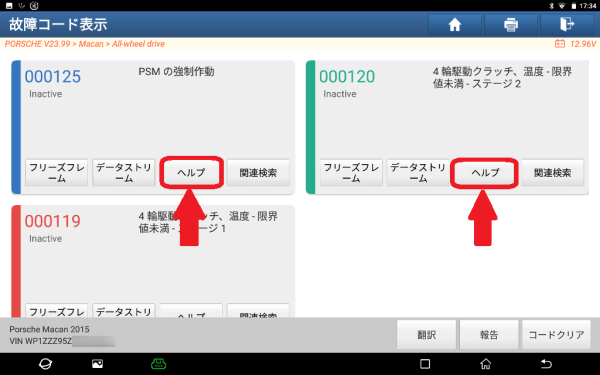The height and width of the screenshot is (375, 600).
Task: Tap Android back arrow icon
Action: (546, 364)
